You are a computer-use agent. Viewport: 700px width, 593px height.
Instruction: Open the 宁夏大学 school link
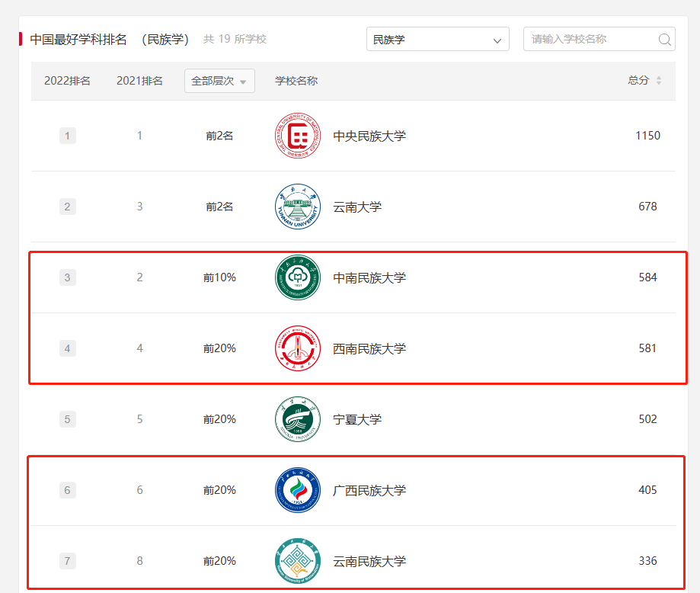point(357,419)
